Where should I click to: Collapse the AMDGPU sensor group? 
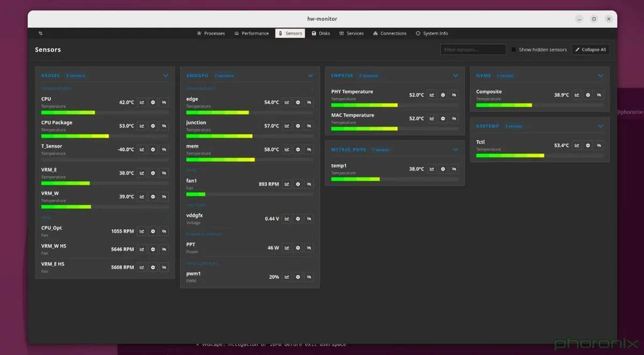click(311, 76)
